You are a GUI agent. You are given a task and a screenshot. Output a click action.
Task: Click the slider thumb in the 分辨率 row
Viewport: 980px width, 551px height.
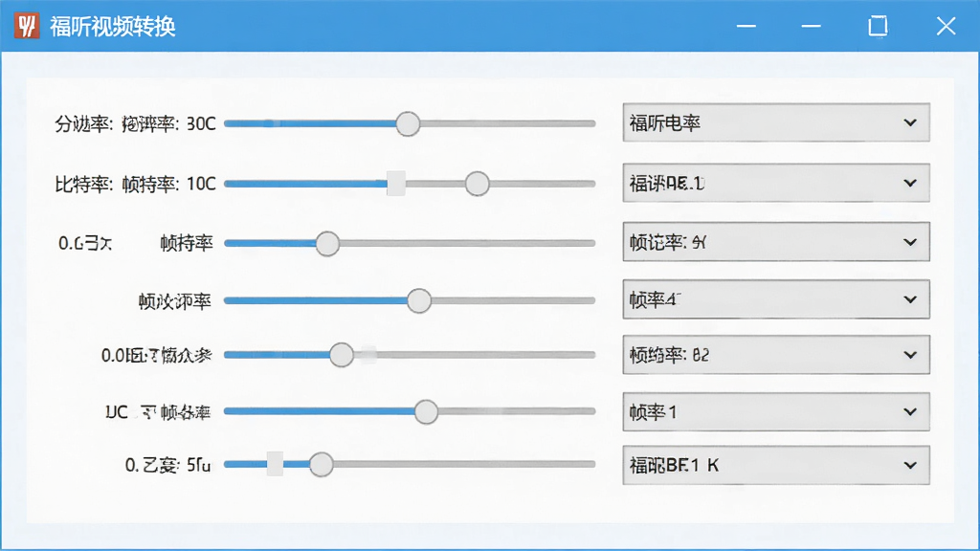pos(408,123)
